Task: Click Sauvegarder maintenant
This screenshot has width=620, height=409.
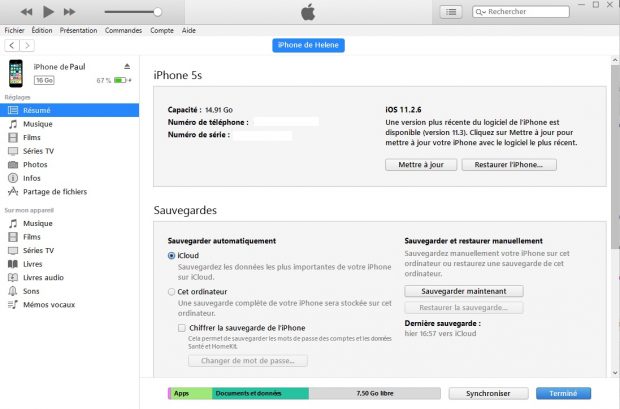Action: 464,291
